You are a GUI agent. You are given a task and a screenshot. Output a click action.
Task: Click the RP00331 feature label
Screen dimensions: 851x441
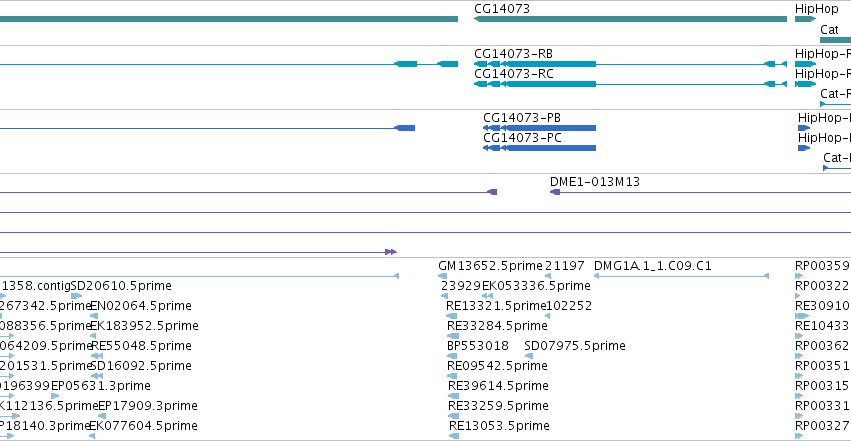tap(823, 406)
